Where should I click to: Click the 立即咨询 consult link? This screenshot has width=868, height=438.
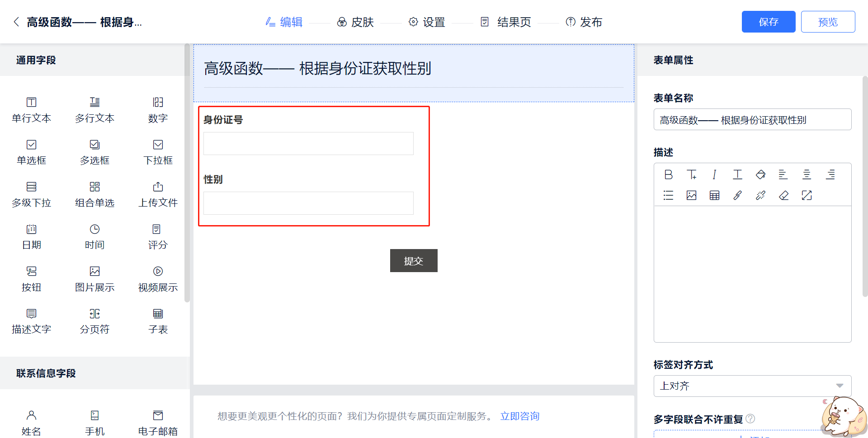(519, 416)
